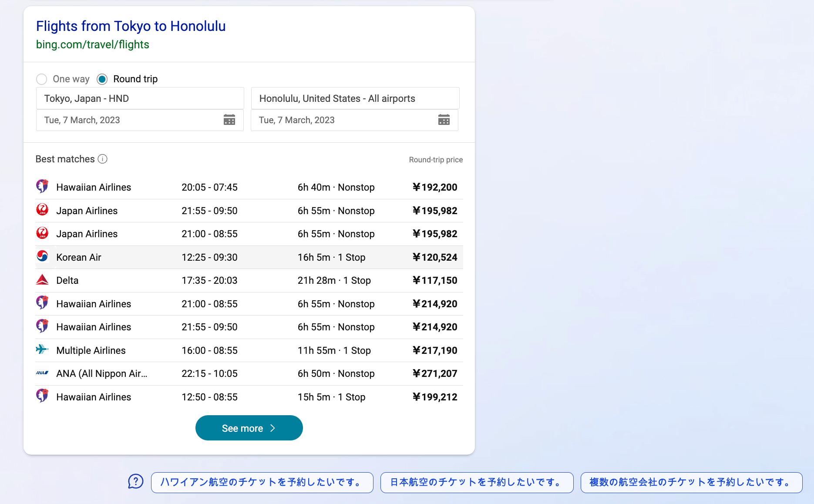The width and height of the screenshot is (814, 504).
Task: Click the Best matches info icon
Action: click(103, 159)
